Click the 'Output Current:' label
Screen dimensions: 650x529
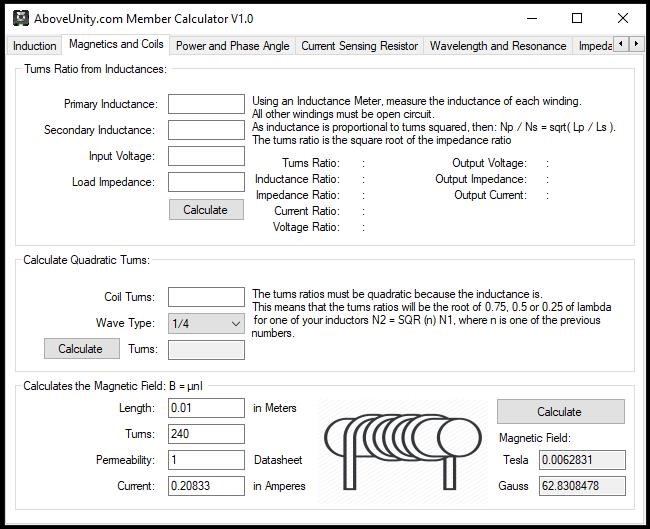(490, 195)
